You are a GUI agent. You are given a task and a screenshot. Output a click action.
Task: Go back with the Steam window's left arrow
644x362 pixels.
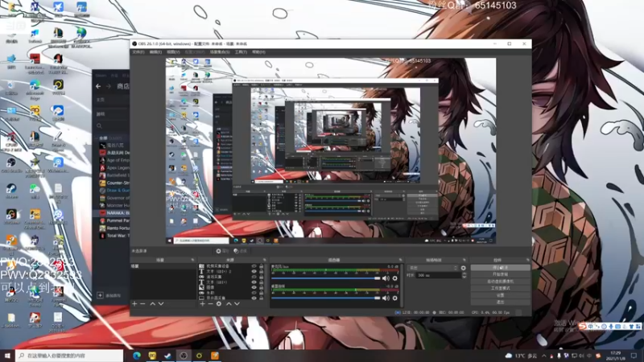pos(98,86)
